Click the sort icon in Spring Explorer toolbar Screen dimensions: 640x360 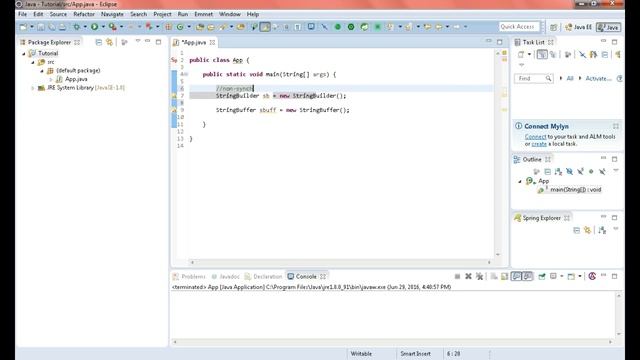click(x=602, y=230)
